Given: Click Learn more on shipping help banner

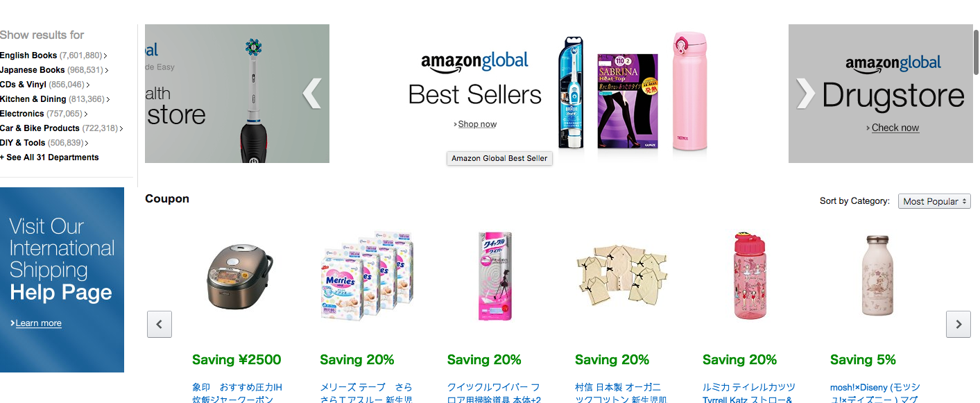Looking at the screenshot, I should 38,323.
